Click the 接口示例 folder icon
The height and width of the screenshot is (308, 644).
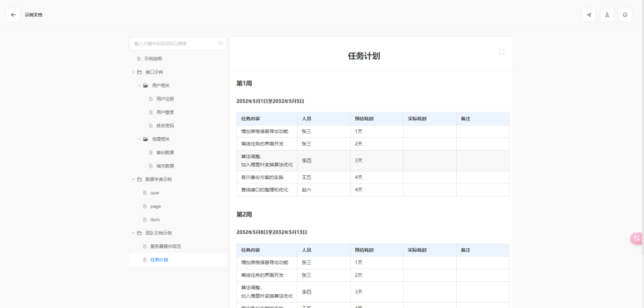(x=139, y=72)
